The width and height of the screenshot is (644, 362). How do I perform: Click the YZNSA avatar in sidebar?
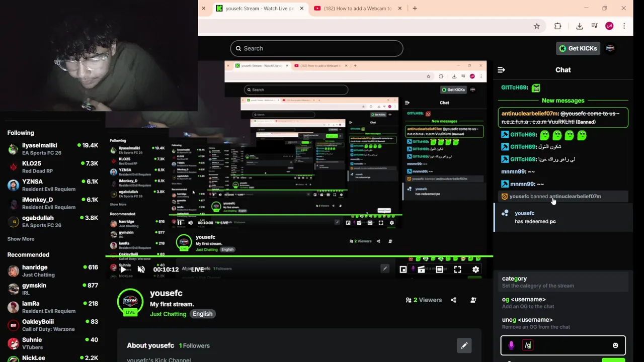14,185
